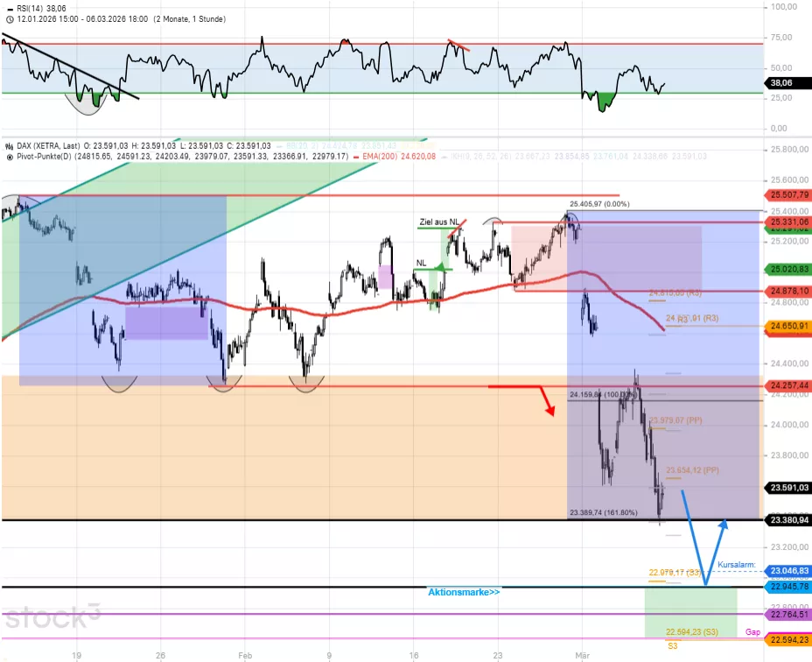Image resolution: width=812 pixels, height=662 pixels.
Task: Click the clock icon beside the date range
Action: click(9, 18)
